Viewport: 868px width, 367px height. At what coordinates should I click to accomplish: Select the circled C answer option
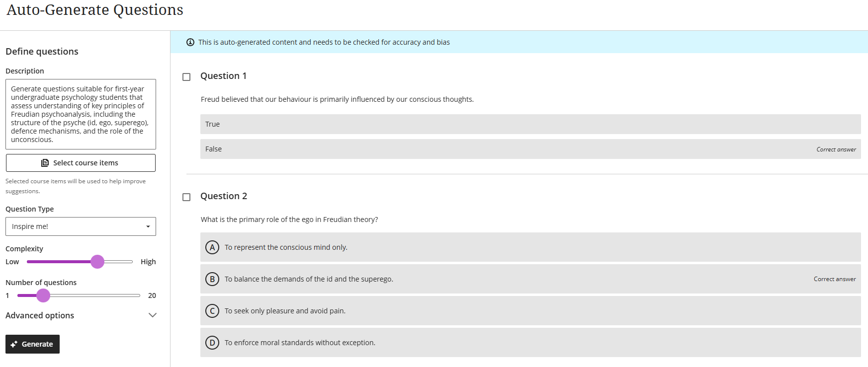212,311
